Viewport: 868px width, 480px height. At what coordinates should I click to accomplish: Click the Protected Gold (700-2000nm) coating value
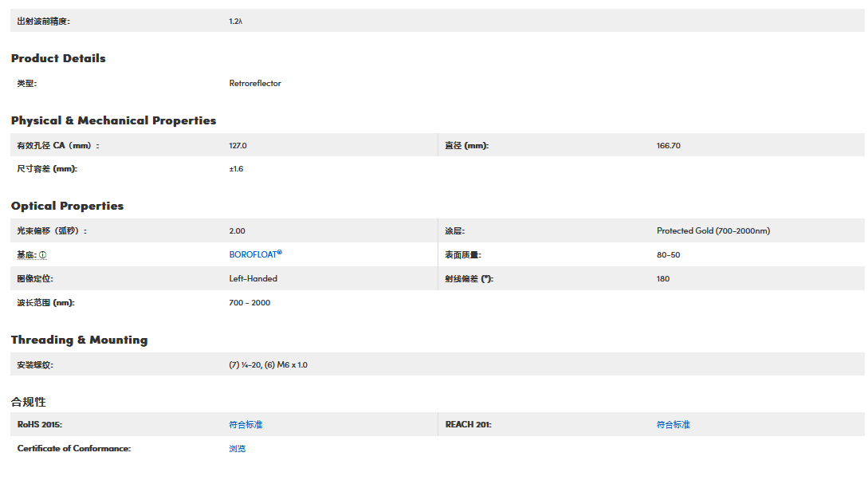713,231
